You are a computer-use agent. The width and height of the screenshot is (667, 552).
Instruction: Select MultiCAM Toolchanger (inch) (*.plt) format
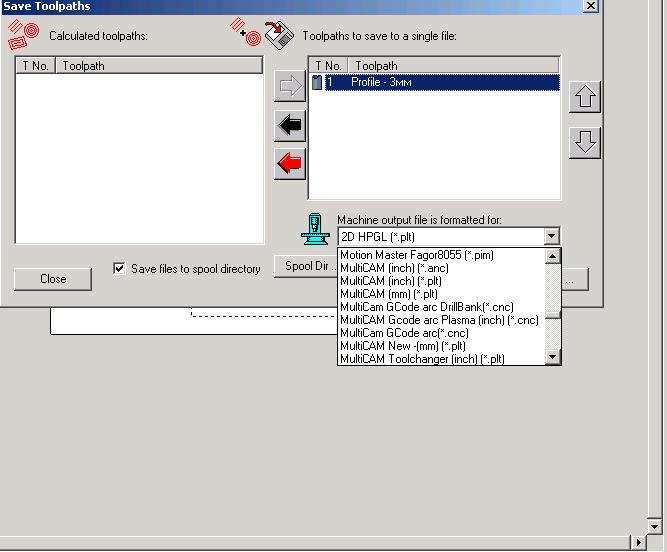441,359
